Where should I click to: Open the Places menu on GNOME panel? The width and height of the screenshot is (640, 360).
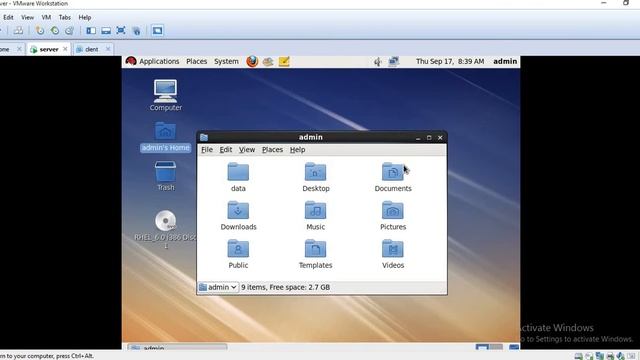coord(196,61)
